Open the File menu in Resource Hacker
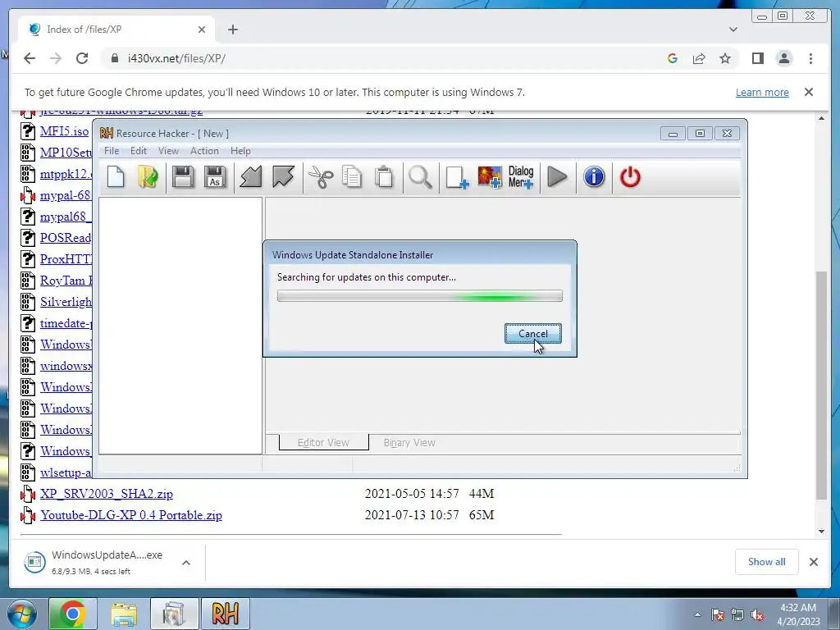 click(112, 151)
